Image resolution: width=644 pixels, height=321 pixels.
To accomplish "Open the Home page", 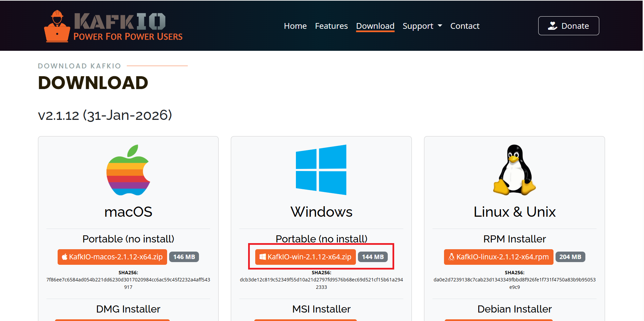I will tap(295, 26).
